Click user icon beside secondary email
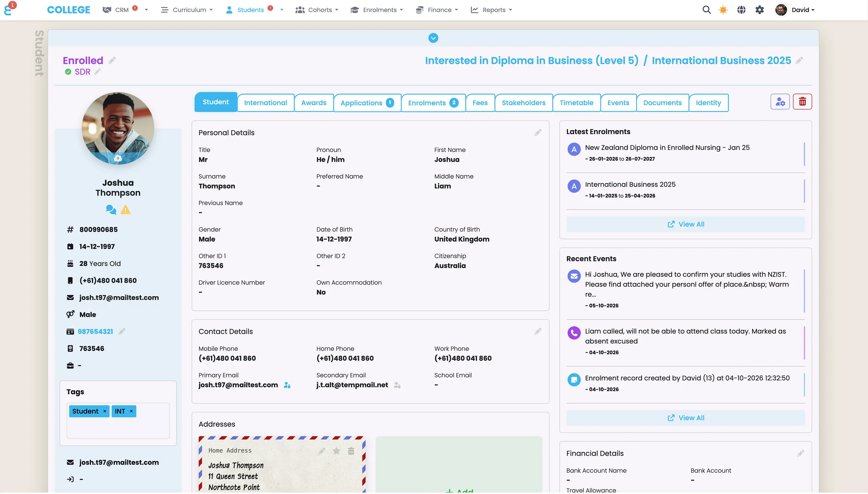 pyautogui.click(x=397, y=385)
